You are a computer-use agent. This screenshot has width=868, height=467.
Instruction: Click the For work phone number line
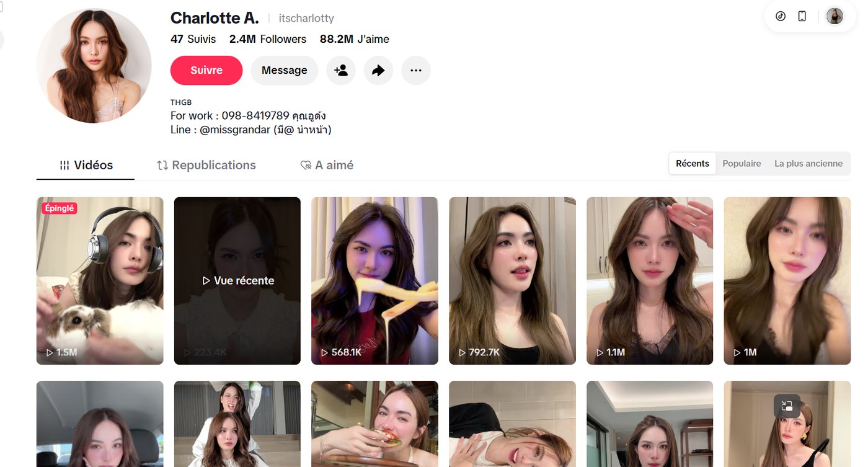pos(248,116)
